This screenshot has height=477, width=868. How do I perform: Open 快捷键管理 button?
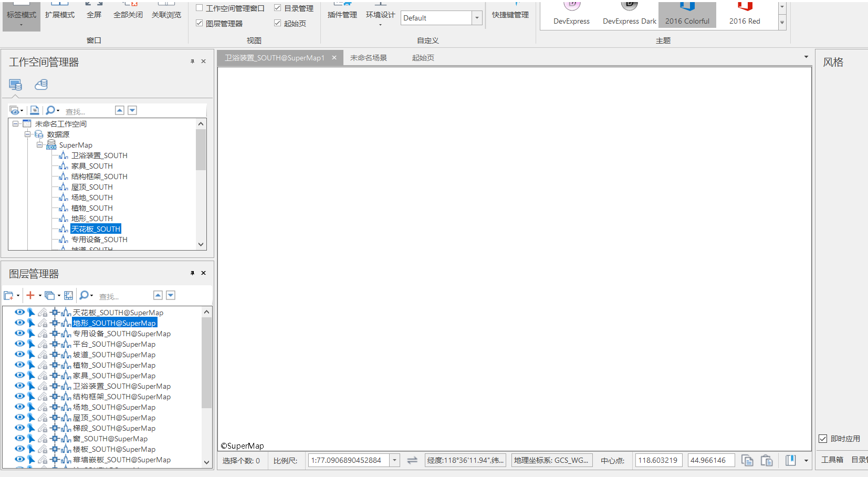coord(510,14)
